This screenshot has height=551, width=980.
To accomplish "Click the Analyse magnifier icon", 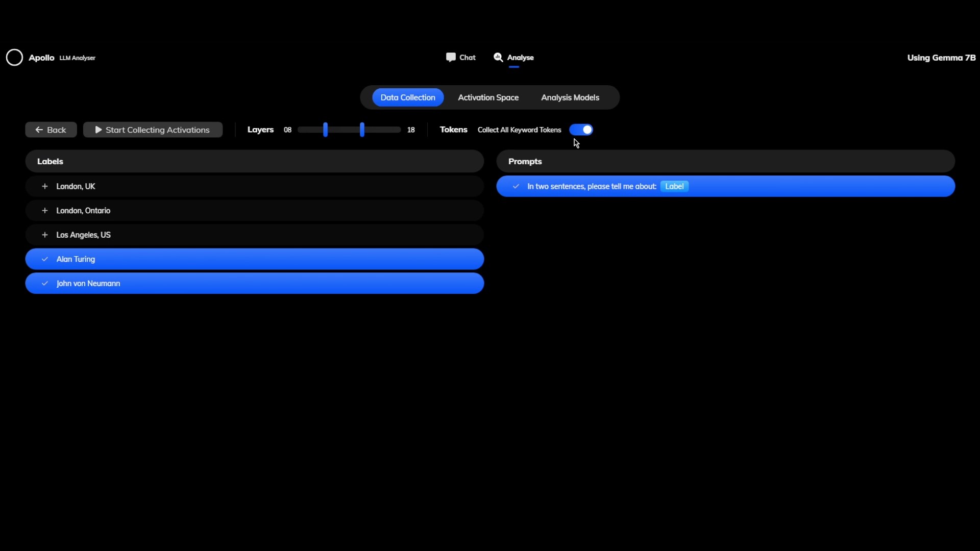I will (x=498, y=57).
